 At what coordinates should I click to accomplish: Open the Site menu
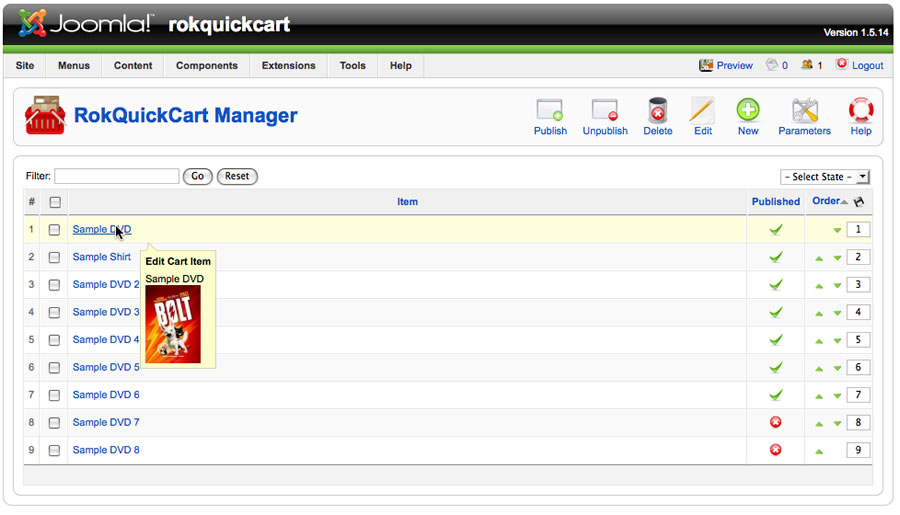pyautogui.click(x=25, y=65)
